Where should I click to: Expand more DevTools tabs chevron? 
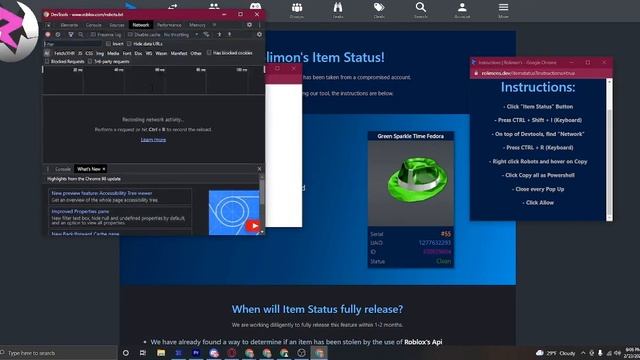click(215, 25)
